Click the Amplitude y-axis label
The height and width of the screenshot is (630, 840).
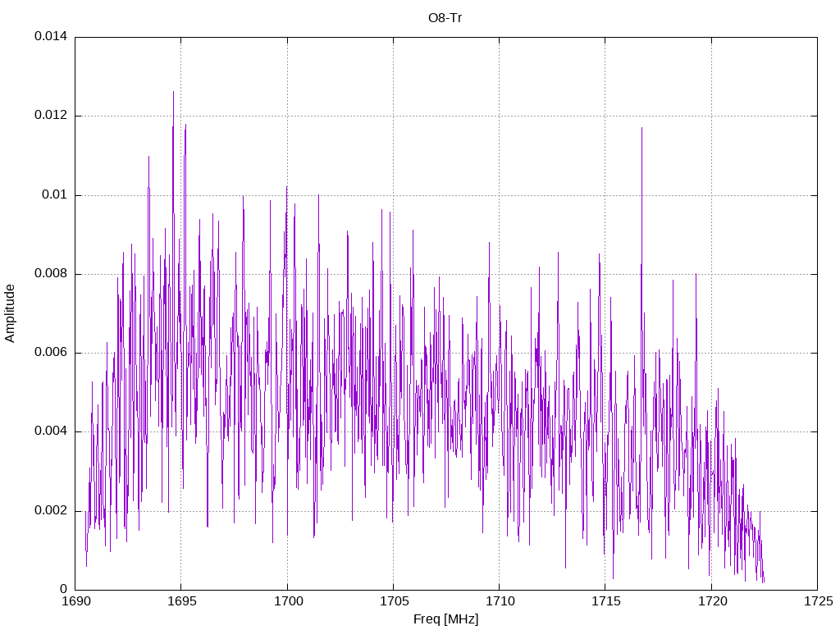pyautogui.click(x=10, y=313)
